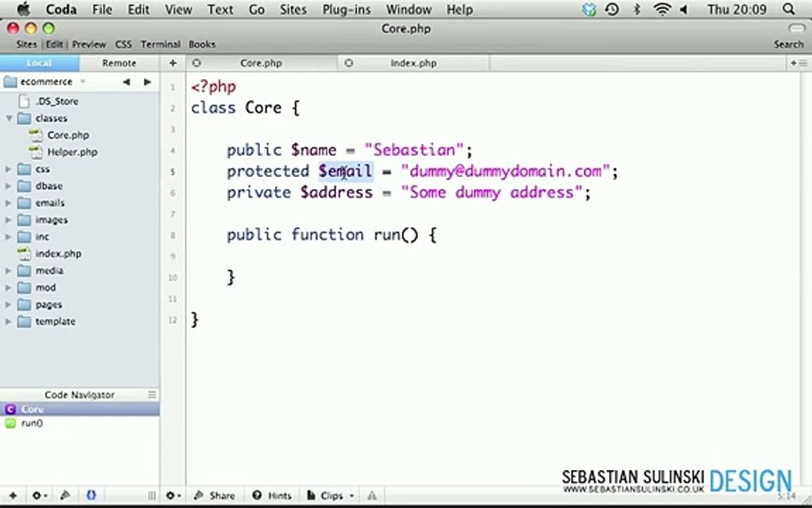812x508 pixels.
Task: Expand the inc folder
Action: [x=8, y=236]
